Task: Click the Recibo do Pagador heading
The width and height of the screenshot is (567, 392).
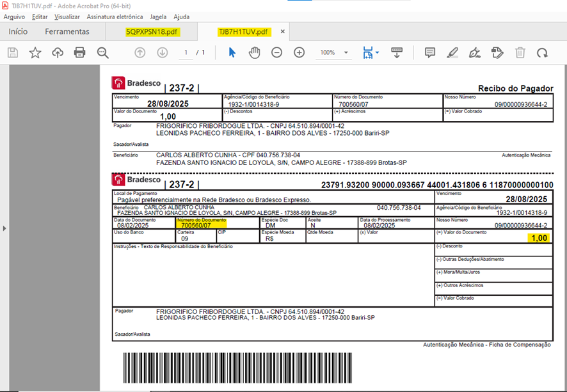Action: tap(516, 88)
